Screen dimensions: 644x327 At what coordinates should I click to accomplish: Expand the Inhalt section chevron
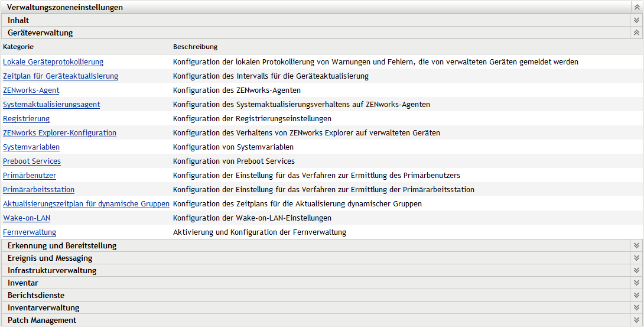(x=636, y=20)
